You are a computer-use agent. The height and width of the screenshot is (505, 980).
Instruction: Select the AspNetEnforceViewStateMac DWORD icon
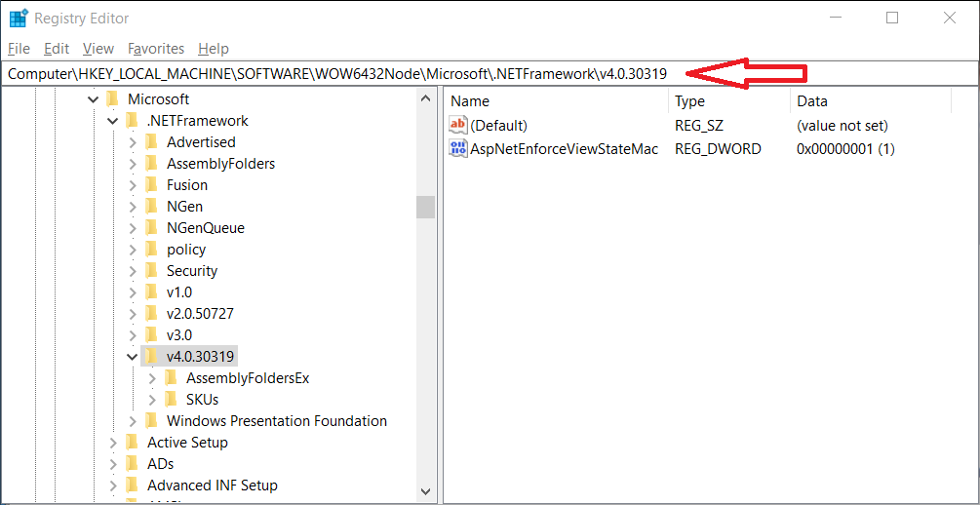tap(458, 148)
